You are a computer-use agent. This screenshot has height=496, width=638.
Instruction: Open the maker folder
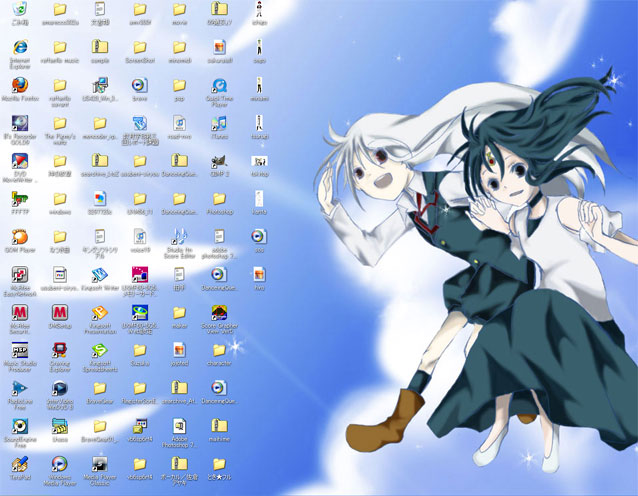click(x=179, y=312)
